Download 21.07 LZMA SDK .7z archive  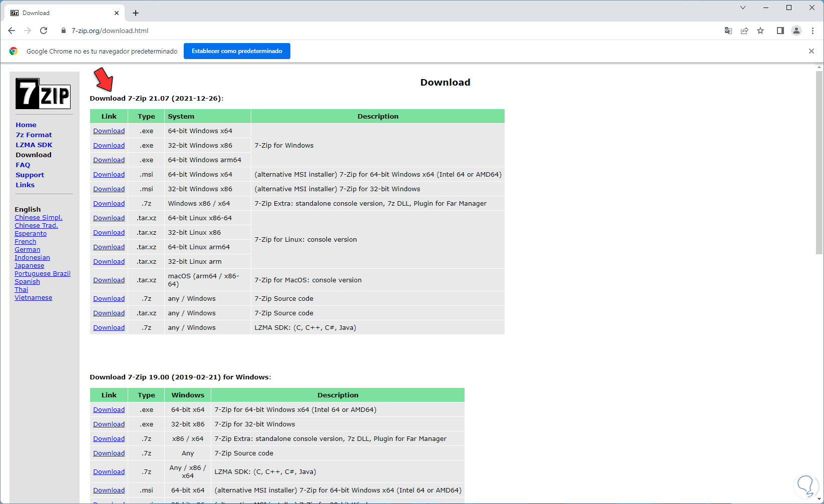coord(109,328)
